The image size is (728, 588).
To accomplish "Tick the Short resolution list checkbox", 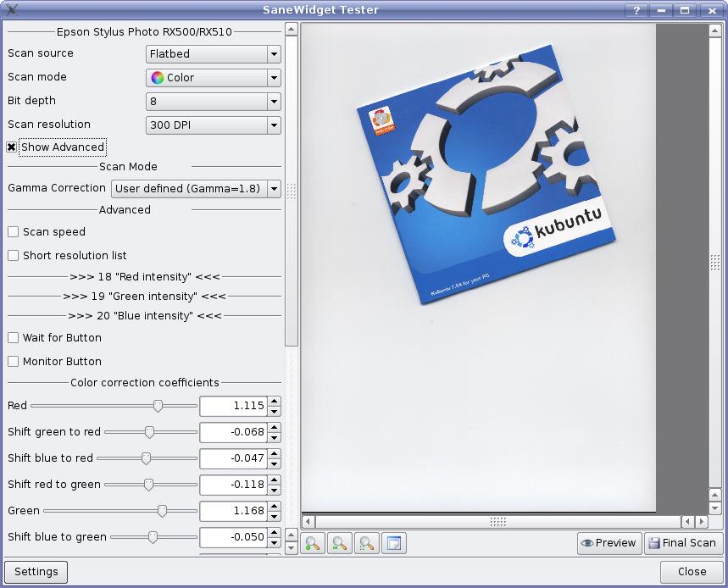I will (x=13, y=255).
